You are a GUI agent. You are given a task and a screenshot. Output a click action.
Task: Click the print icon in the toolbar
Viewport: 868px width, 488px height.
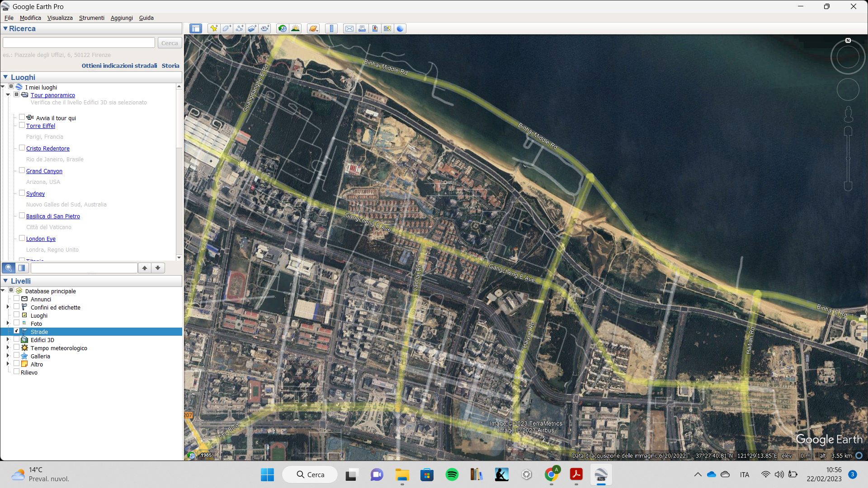coord(362,28)
